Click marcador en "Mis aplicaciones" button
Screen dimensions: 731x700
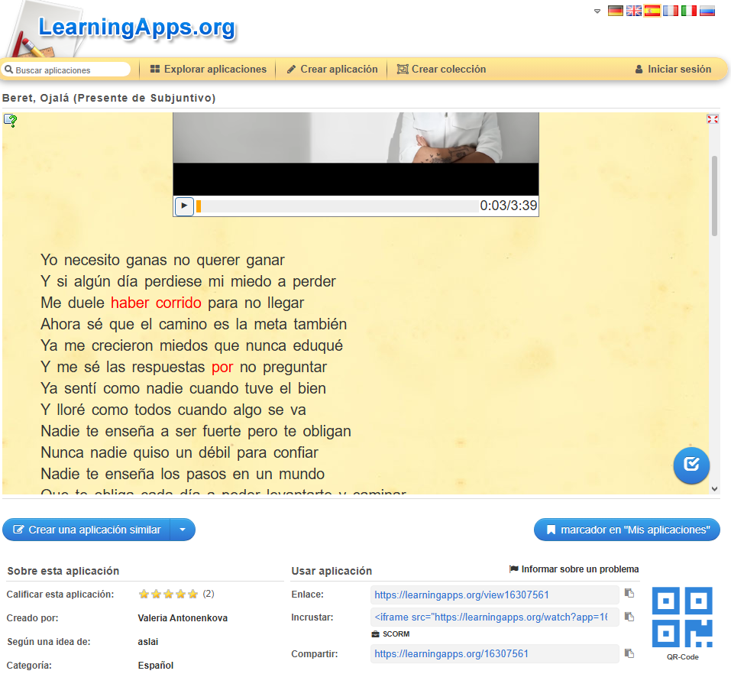(626, 530)
